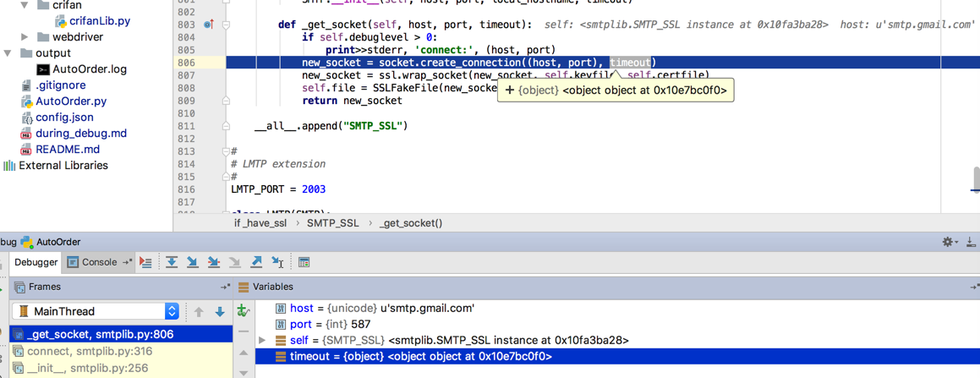Viewport: 980px width, 378px height.
Task: Select 'port = {int} 587' variable row
Action: click(617, 324)
